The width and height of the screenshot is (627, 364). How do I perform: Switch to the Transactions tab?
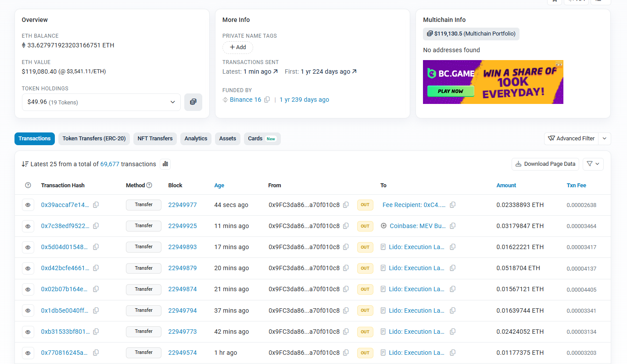(x=35, y=139)
